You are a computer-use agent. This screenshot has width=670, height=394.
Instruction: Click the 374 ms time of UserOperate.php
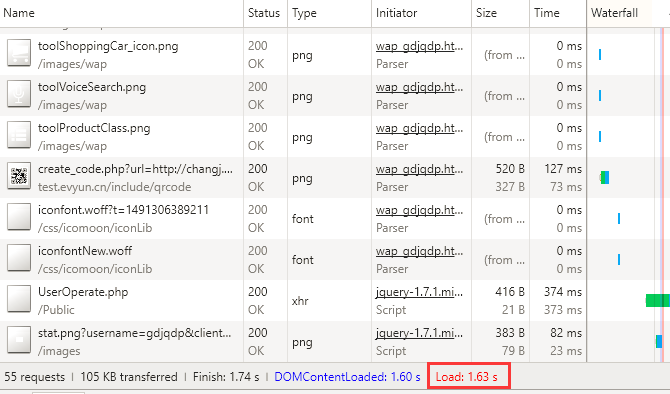563,292
